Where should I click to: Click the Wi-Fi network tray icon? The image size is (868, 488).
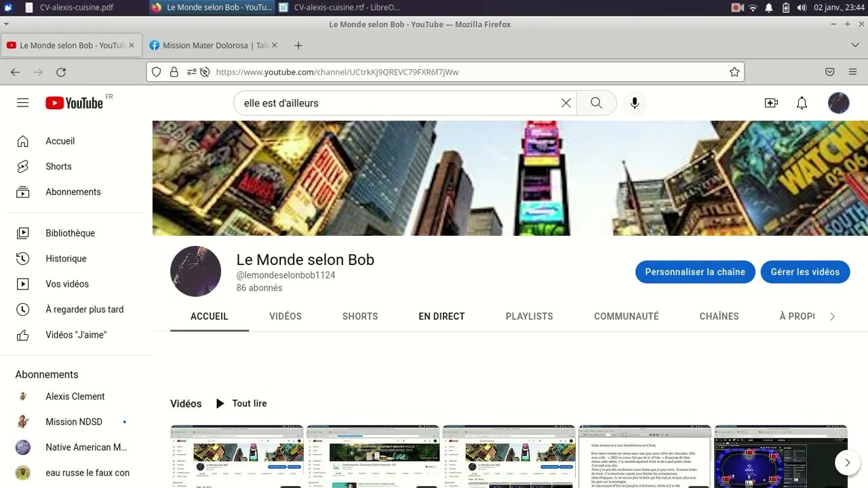tap(753, 7)
